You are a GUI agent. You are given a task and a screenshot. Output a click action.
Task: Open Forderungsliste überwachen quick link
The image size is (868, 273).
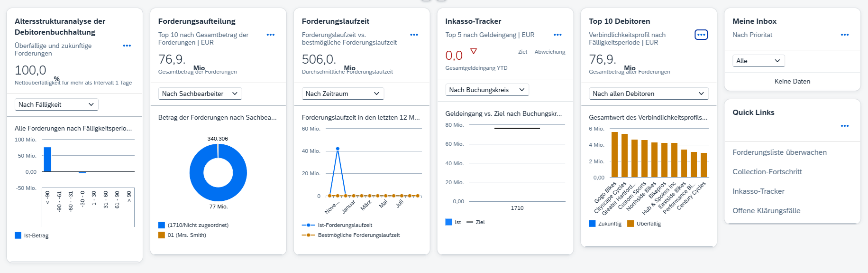point(779,152)
